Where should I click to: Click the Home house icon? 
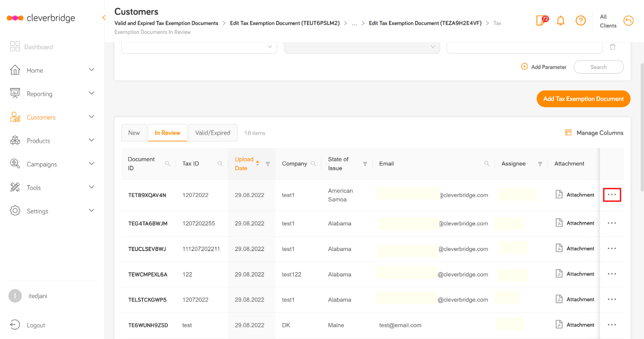pyautogui.click(x=15, y=70)
